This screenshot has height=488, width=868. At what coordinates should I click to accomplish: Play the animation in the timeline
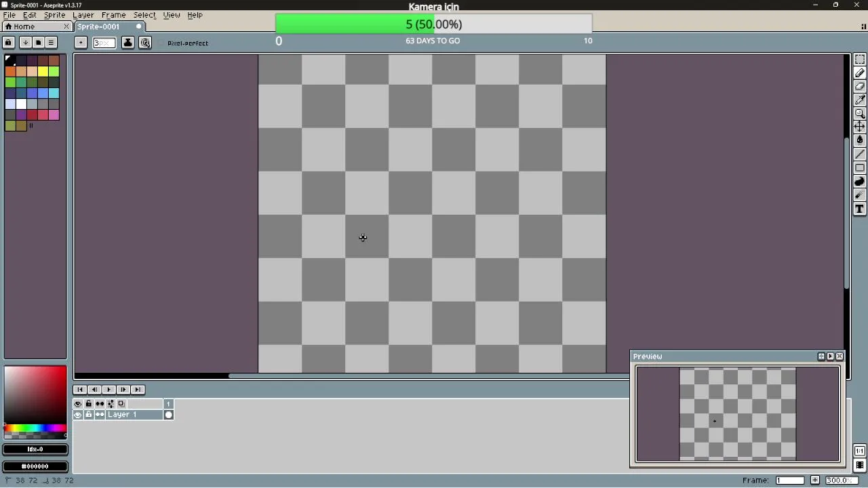pyautogui.click(x=109, y=390)
